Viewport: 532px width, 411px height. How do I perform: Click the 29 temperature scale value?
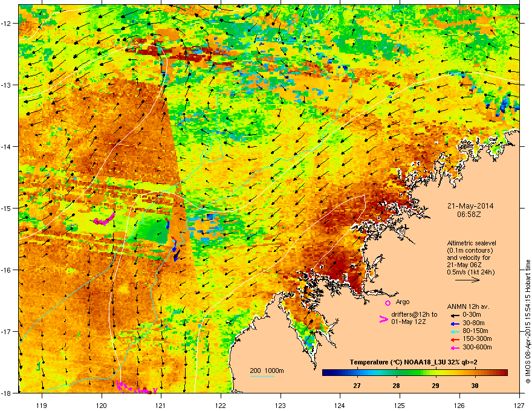(x=435, y=386)
